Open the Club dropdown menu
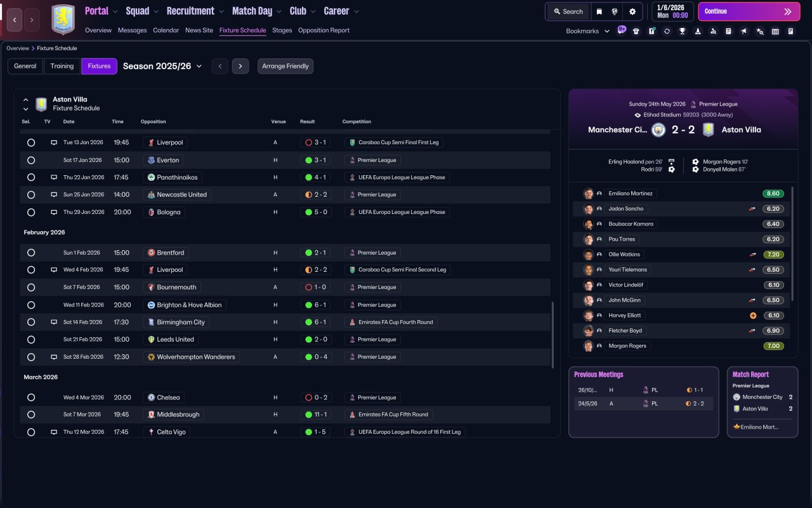The image size is (812, 508). tap(303, 11)
